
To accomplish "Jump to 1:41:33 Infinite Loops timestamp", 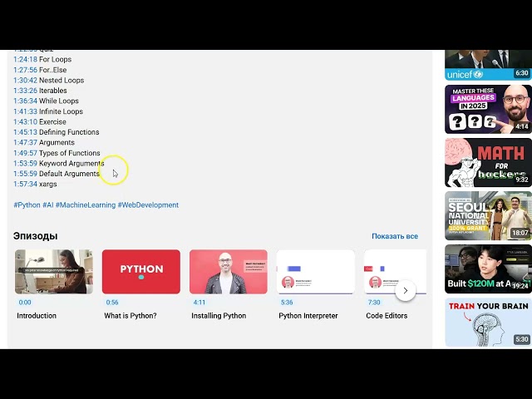I will click(x=26, y=111).
